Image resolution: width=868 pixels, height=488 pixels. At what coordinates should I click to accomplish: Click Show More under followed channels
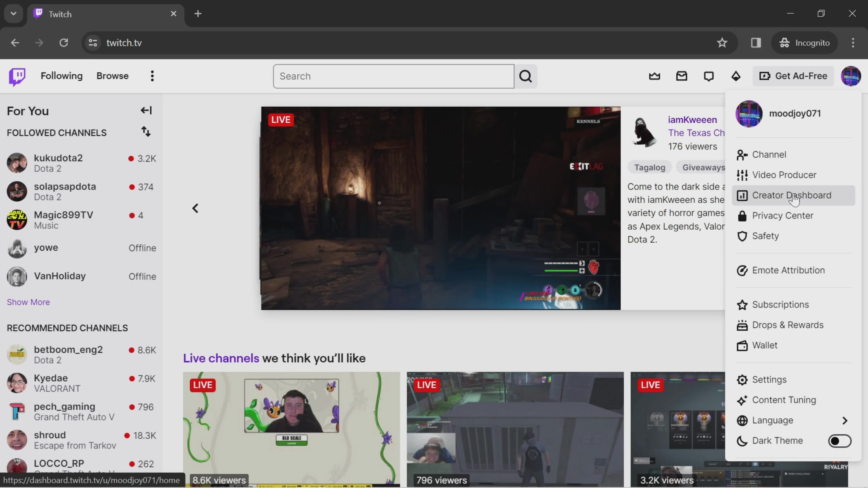click(28, 302)
